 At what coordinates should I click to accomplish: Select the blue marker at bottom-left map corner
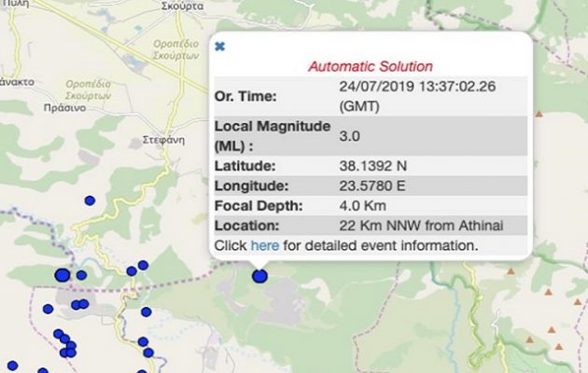(13, 366)
